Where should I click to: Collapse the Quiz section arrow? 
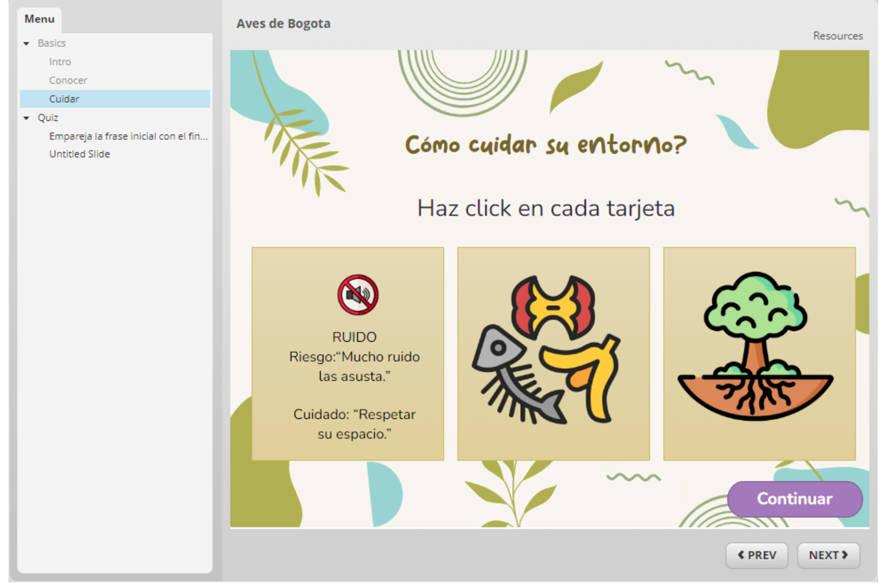click(27, 118)
